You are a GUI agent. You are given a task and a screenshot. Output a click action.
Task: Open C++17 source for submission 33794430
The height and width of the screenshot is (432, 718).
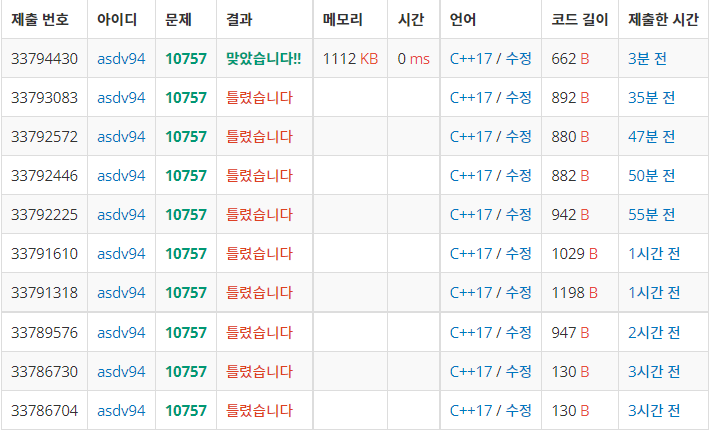click(471, 59)
